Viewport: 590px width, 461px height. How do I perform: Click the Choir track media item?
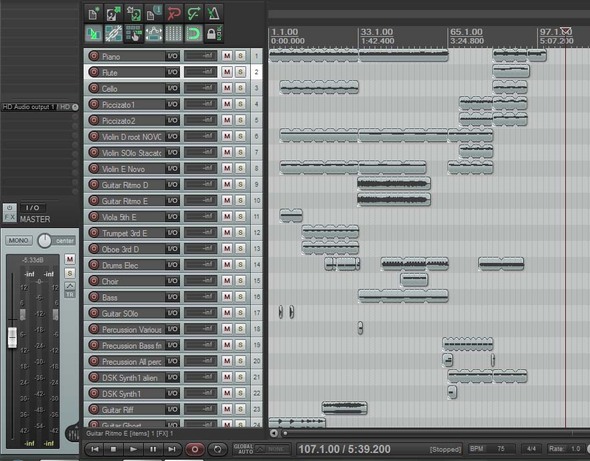click(x=414, y=279)
